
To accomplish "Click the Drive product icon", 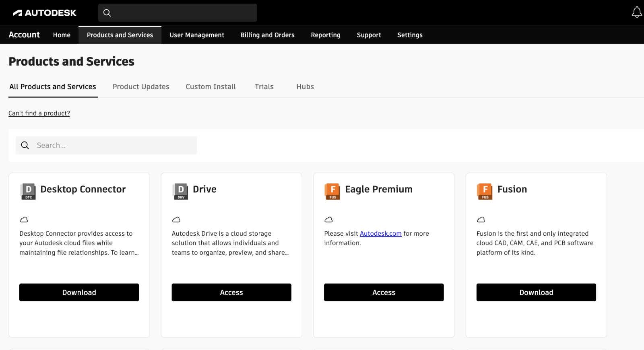I will pyautogui.click(x=180, y=191).
